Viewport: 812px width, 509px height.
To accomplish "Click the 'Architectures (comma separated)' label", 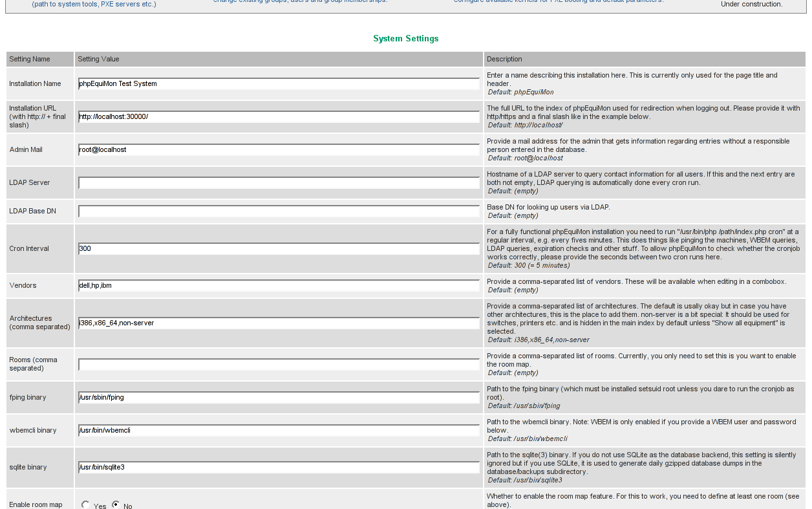I will click(x=39, y=322).
